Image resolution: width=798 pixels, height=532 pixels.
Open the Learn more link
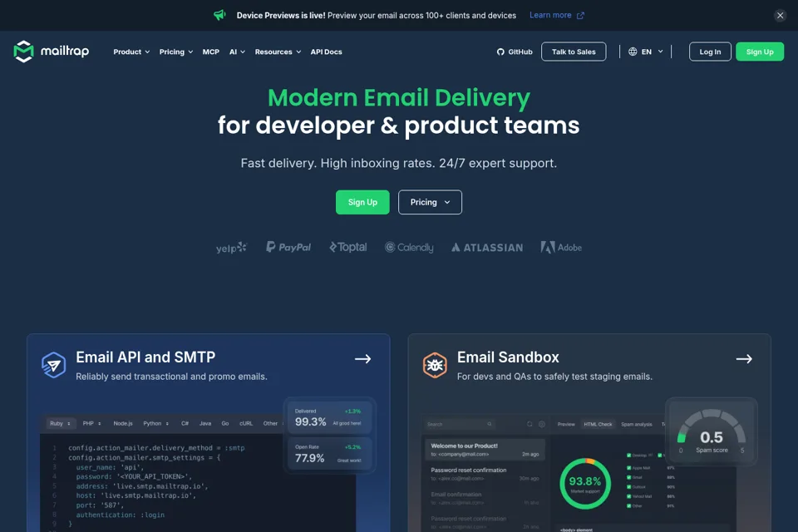550,15
